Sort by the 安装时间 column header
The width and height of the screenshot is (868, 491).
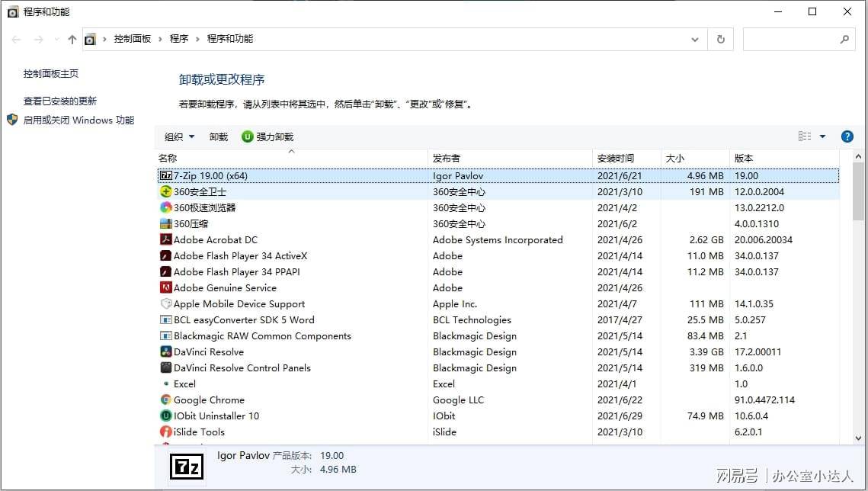coord(626,159)
